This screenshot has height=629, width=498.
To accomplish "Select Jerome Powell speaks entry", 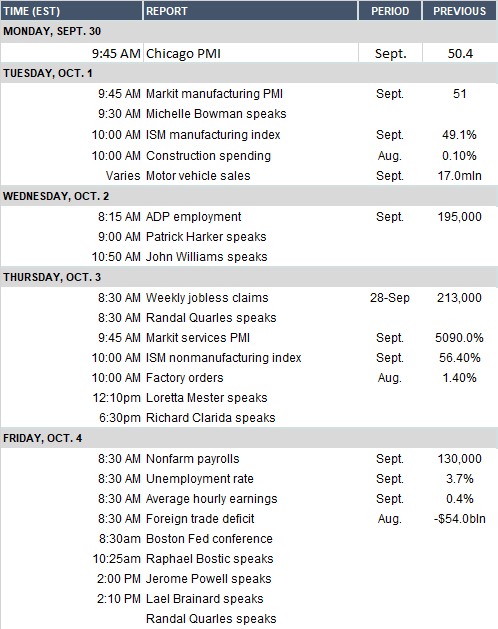I will click(x=208, y=579).
